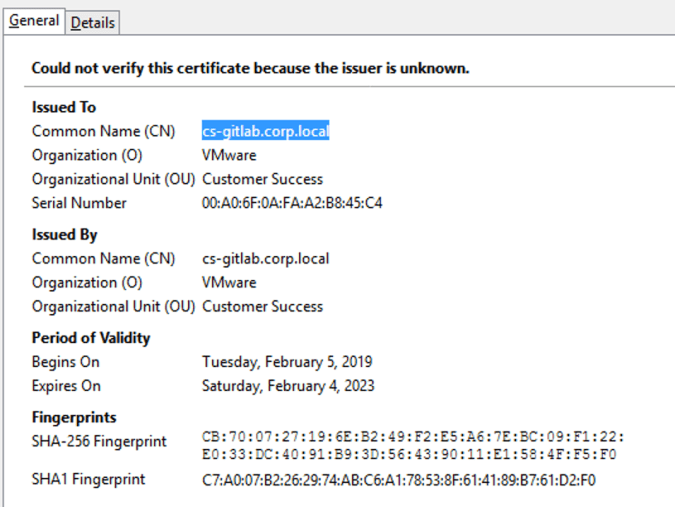Viewport: 675px width, 507px height.
Task: Click the issuer unknown warning message
Action: pyautogui.click(x=250, y=69)
